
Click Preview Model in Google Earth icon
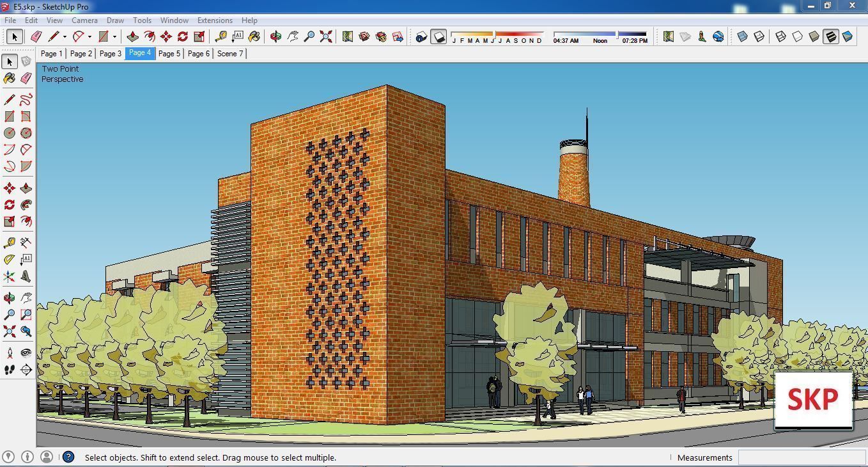point(718,36)
